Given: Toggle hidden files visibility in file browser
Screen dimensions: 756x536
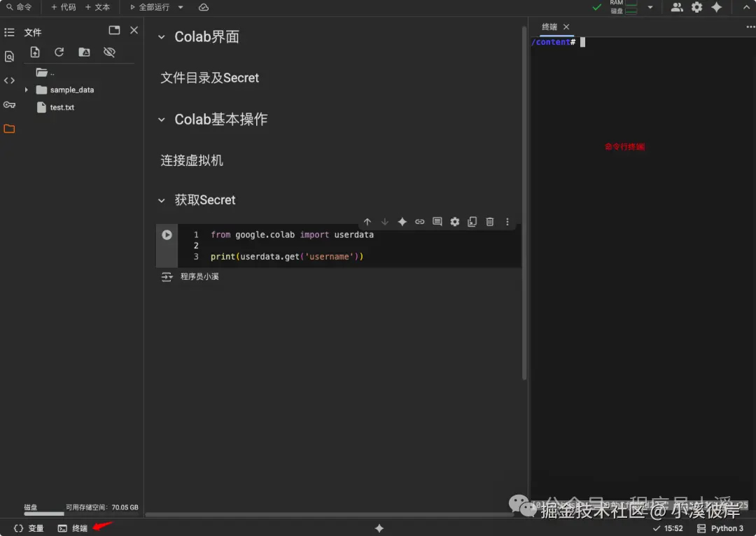Looking at the screenshot, I should click(109, 52).
